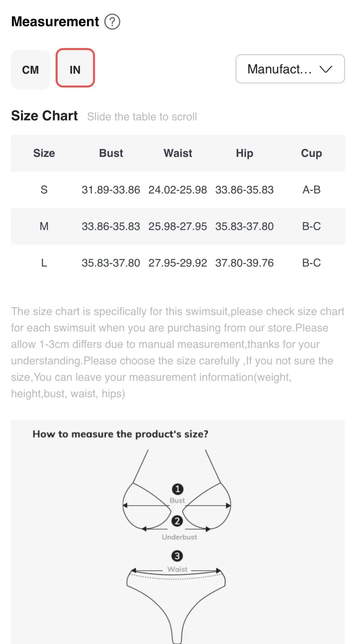Screen dimensions: 356x644
Task: Select the Bust column header
Action: tap(111, 153)
